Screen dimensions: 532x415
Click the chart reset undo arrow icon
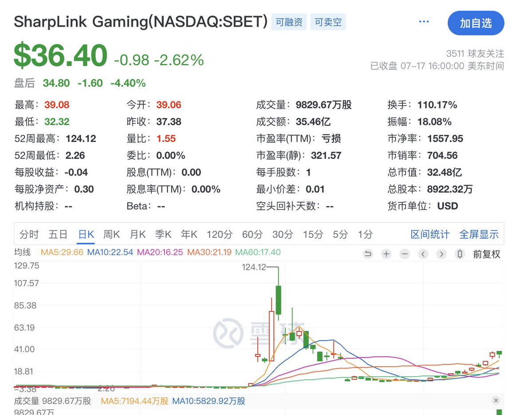click(368, 254)
